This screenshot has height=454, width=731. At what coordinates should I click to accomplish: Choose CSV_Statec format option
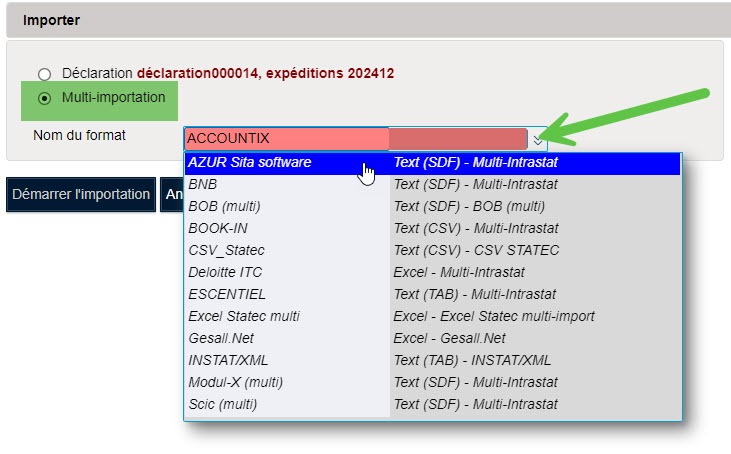(x=432, y=250)
